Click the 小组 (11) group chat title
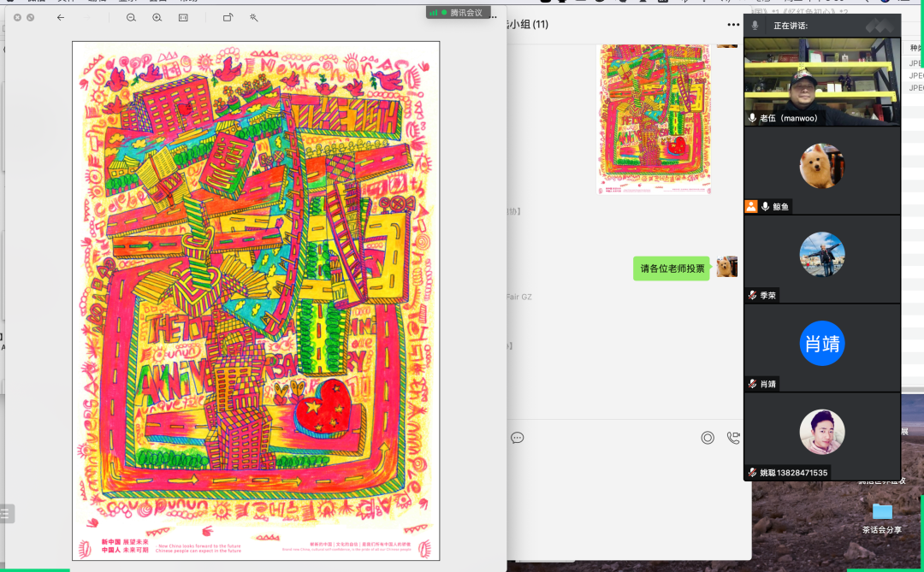The height and width of the screenshot is (572, 924). 529,25
